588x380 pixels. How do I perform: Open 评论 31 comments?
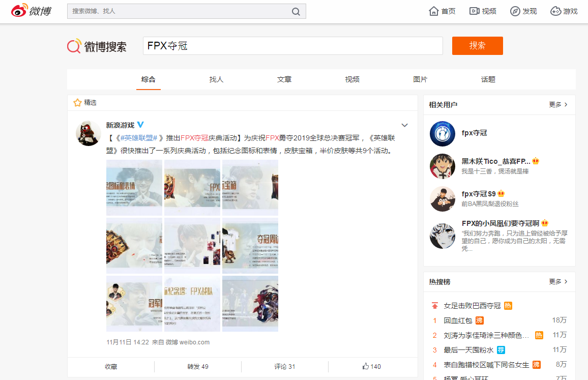point(285,366)
